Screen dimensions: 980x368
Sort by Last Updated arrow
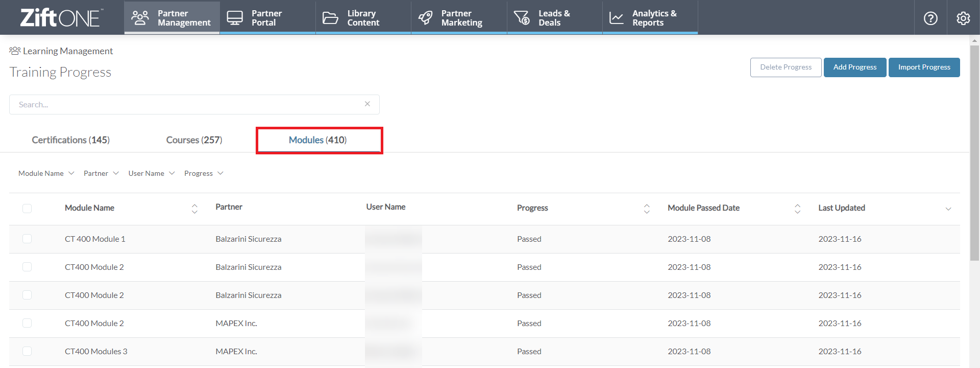[x=948, y=209]
